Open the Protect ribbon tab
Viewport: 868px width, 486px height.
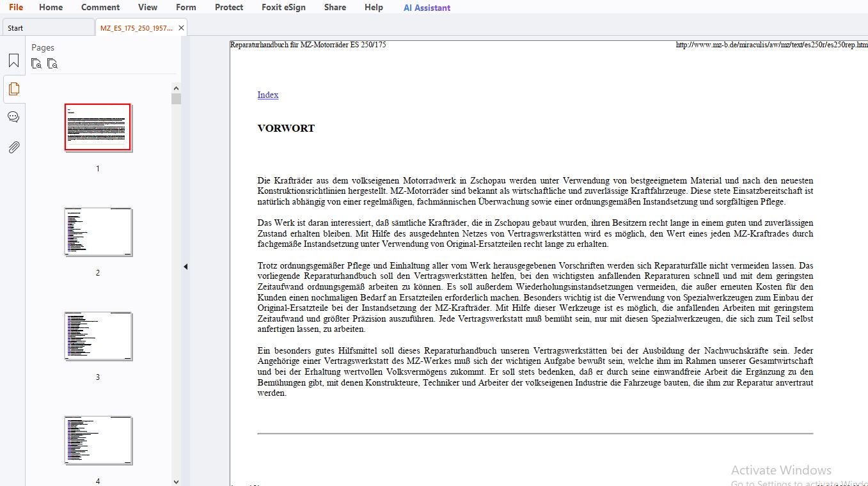(x=229, y=7)
